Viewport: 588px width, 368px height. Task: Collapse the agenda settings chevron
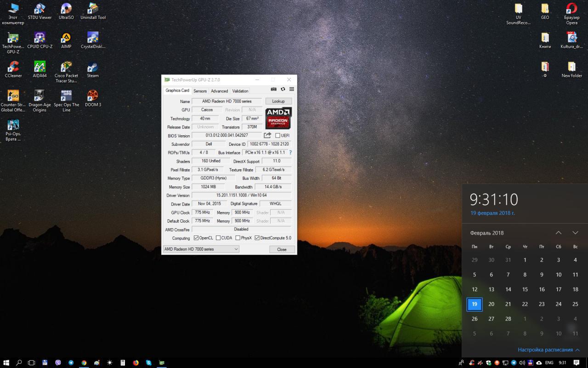click(x=577, y=350)
